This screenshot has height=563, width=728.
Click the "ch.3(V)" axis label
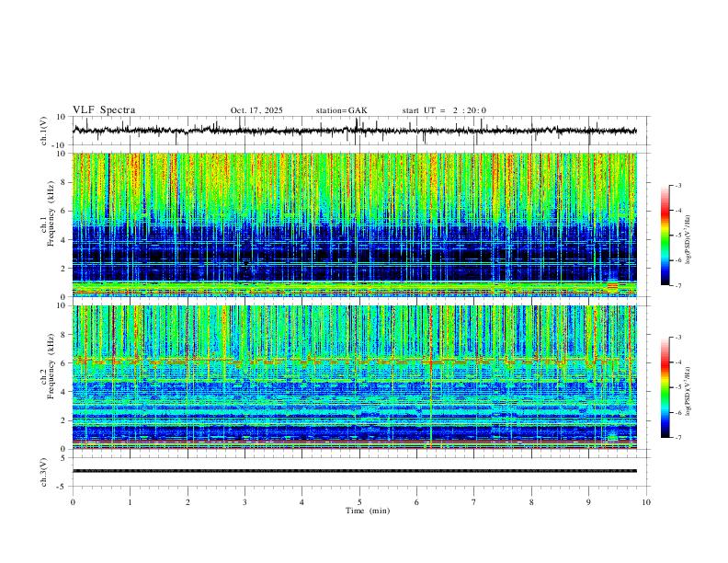coord(44,473)
